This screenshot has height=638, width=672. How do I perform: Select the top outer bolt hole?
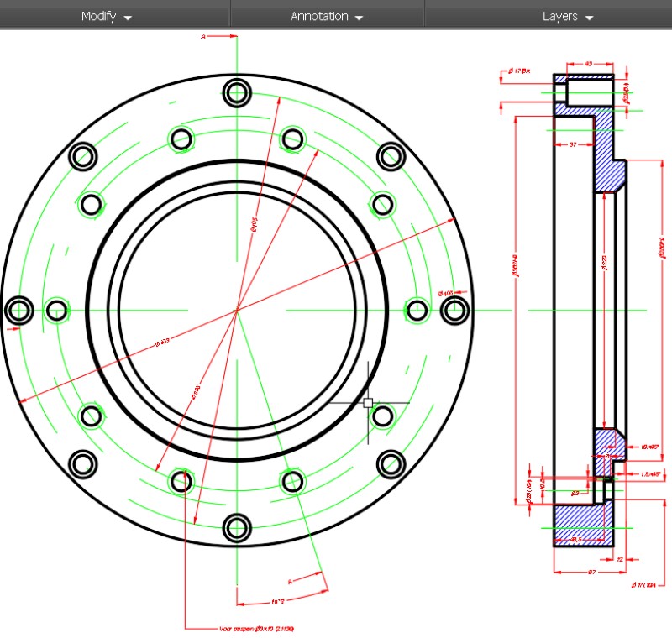237,93
